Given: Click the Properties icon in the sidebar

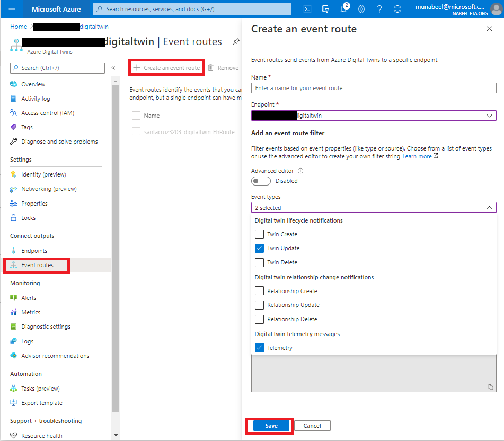Looking at the screenshot, I should (13, 204).
